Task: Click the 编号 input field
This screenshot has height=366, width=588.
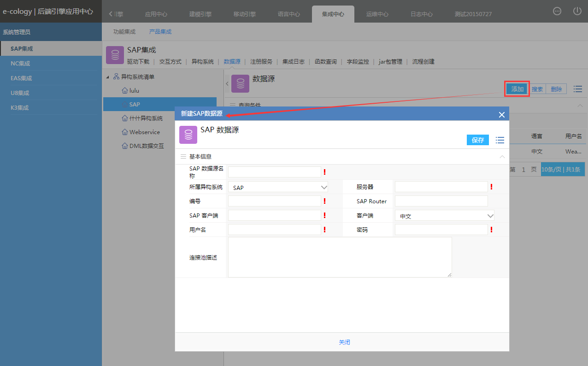Action: [x=275, y=201]
